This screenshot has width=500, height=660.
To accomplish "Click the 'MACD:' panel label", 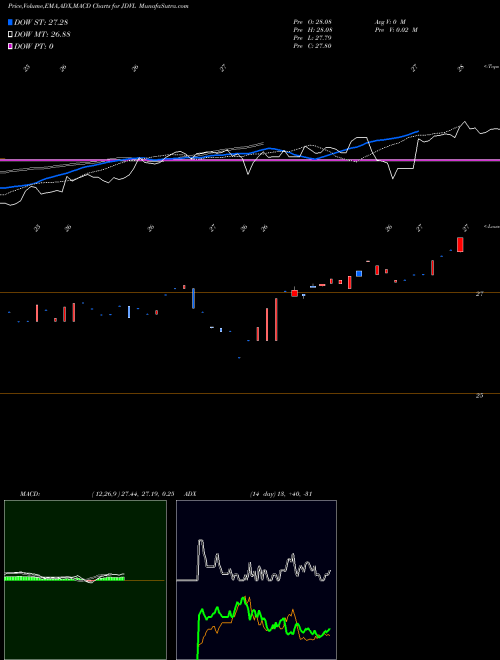I will pyautogui.click(x=30, y=494).
